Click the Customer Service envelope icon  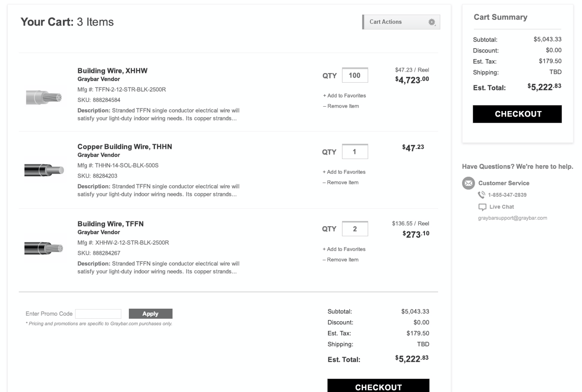coord(468,183)
